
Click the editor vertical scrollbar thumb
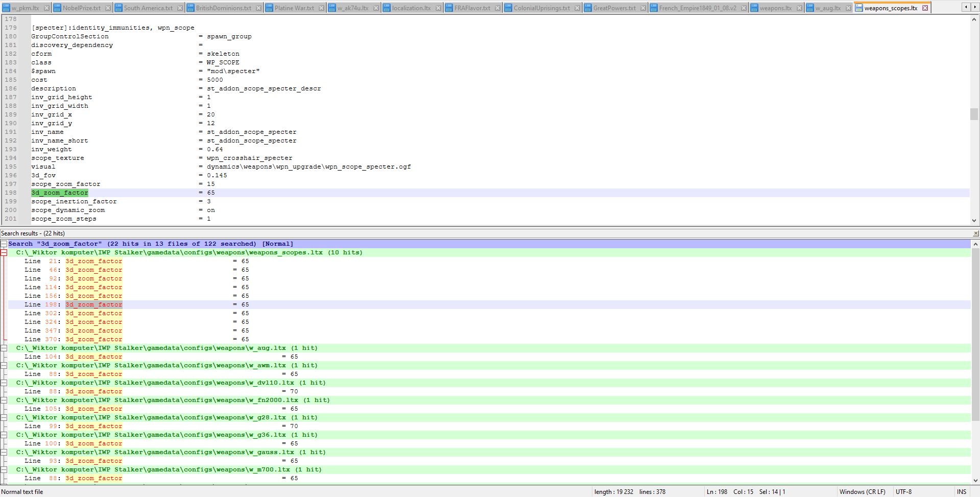[x=974, y=114]
